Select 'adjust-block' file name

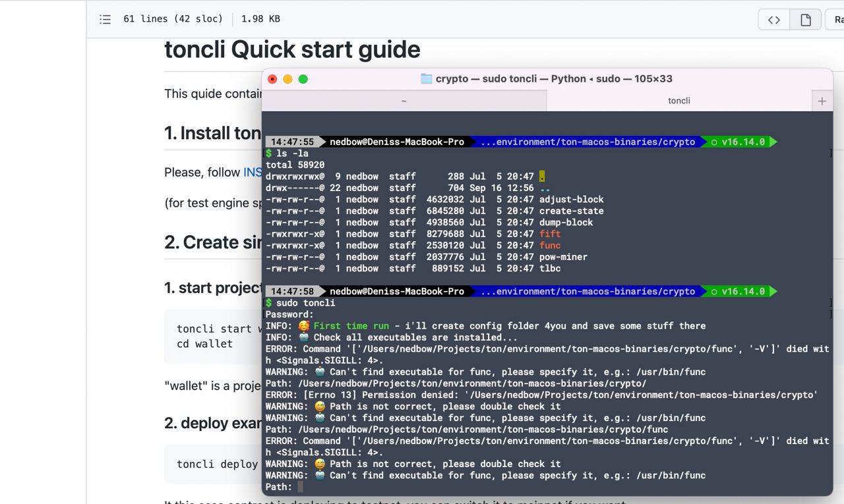click(572, 200)
